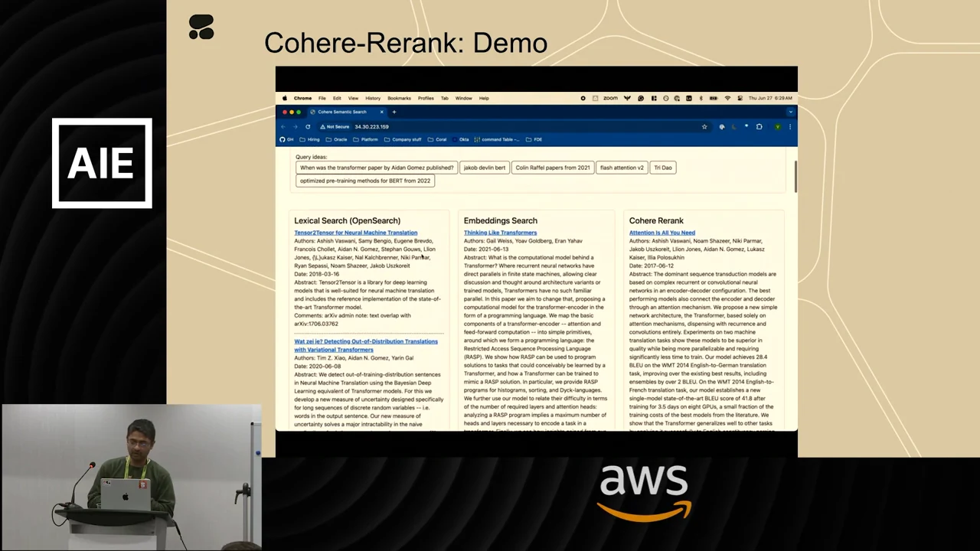
Task: Open the Hiring bookmarks folder
Action: (x=310, y=139)
